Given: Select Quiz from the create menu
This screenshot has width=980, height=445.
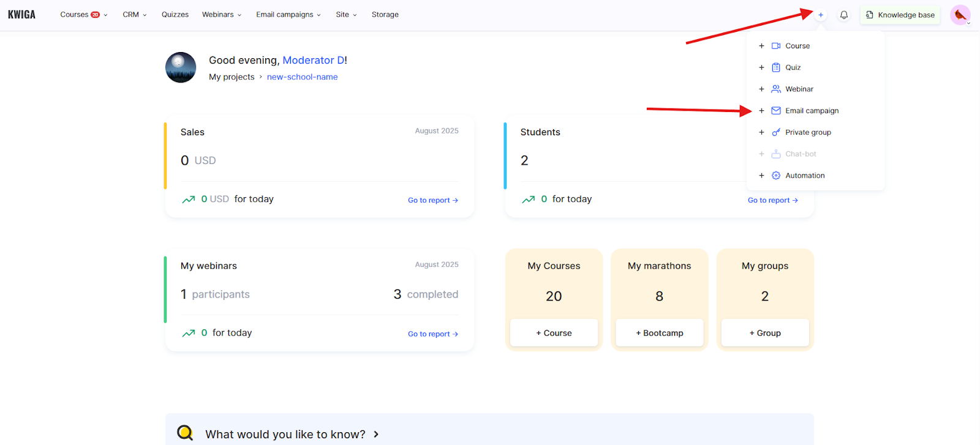Looking at the screenshot, I should click(793, 67).
